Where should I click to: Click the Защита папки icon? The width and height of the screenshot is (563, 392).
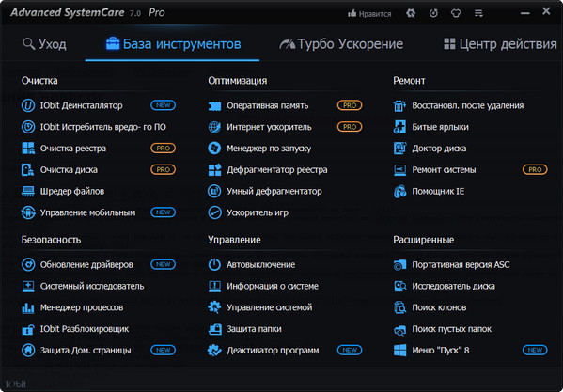point(214,329)
